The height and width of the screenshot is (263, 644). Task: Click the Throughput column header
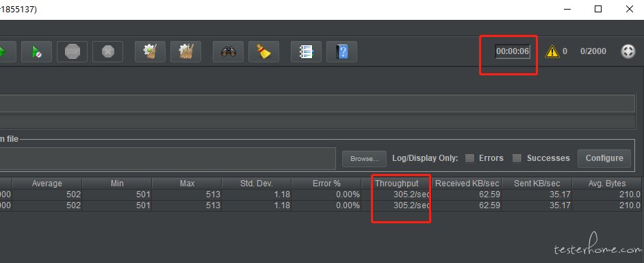(396, 184)
